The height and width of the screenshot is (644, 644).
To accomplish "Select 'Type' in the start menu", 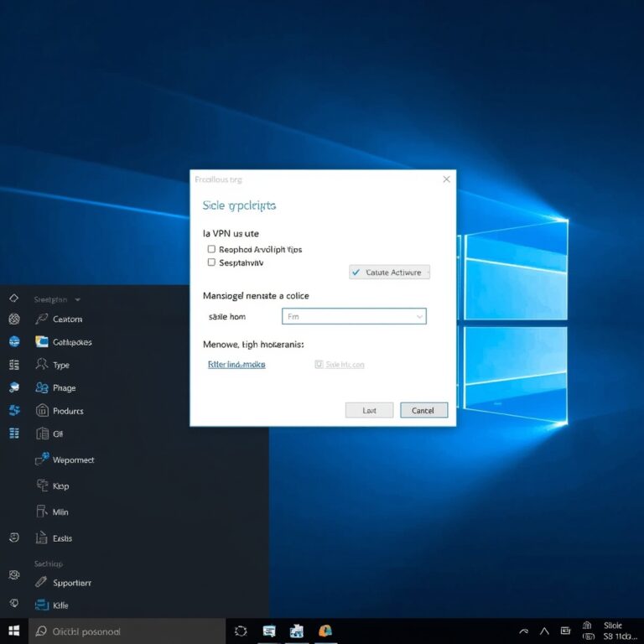I will pyautogui.click(x=61, y=365).
